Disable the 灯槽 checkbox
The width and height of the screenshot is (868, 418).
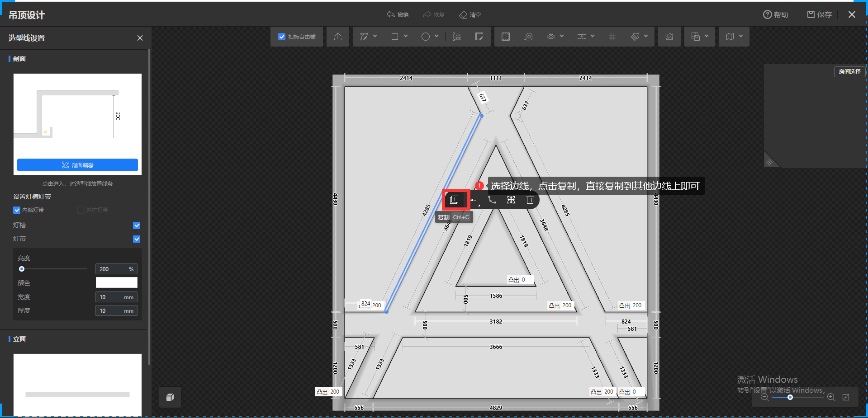(137, 225)
